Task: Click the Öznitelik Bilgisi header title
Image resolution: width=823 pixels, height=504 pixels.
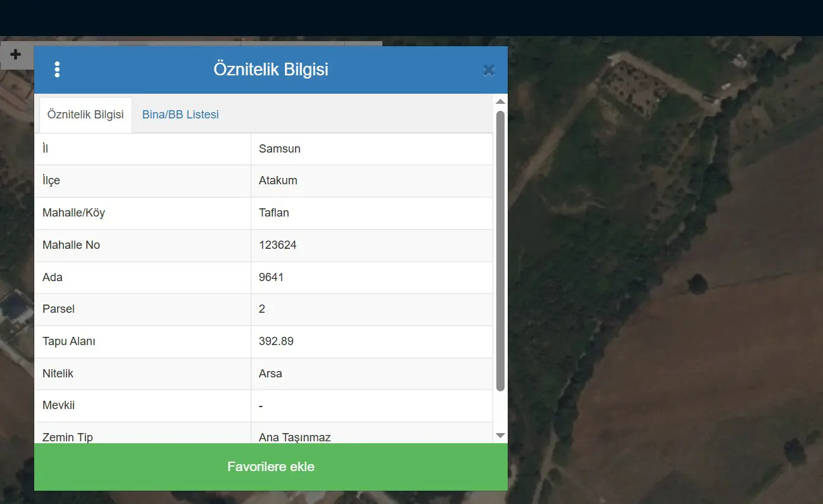Action: click(271, 69)
